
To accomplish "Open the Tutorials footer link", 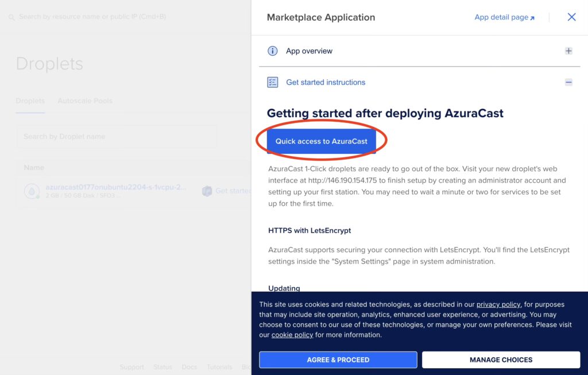I will point(219,367).
